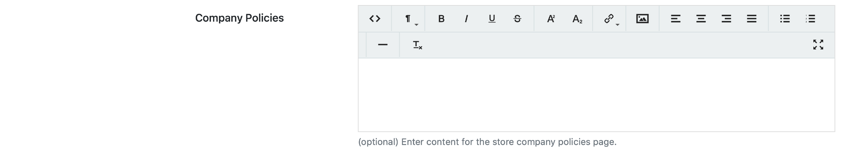Insert an unordered bullet list
868x149 pixels.
(785, 19)
